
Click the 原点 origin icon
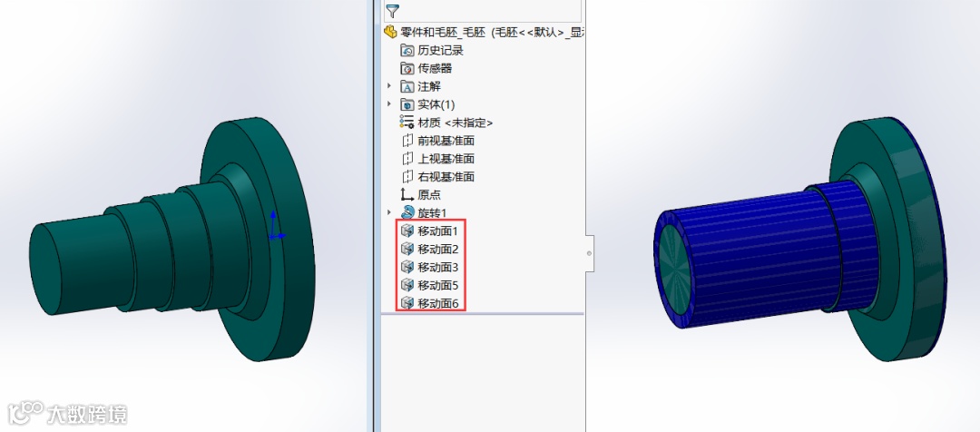click(x=407, y=195)
